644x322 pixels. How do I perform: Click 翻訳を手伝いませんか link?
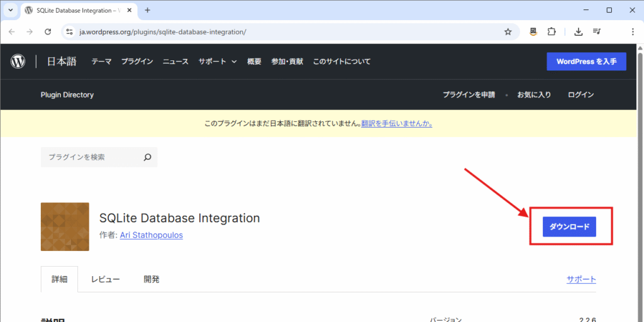click(x=397, y=123)
